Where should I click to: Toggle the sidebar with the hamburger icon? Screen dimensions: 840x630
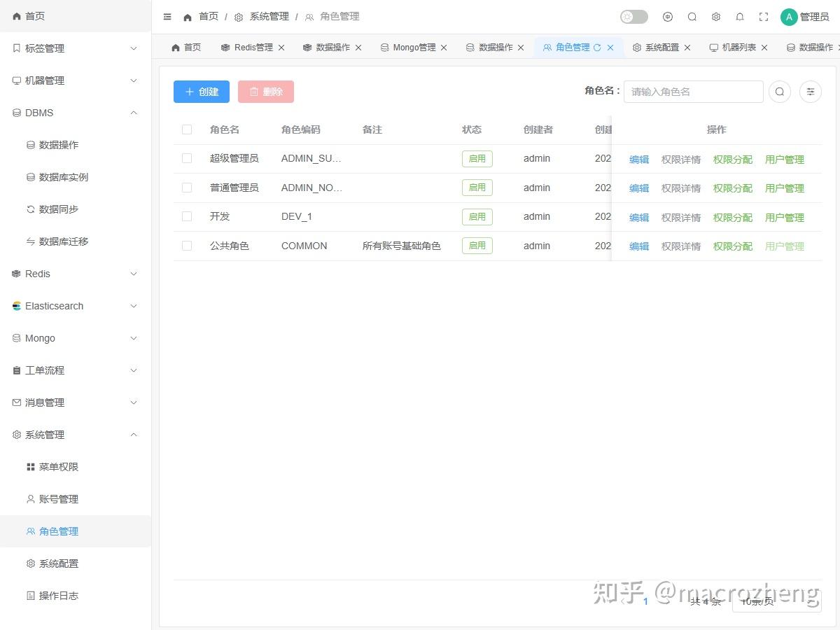point(167,16)
